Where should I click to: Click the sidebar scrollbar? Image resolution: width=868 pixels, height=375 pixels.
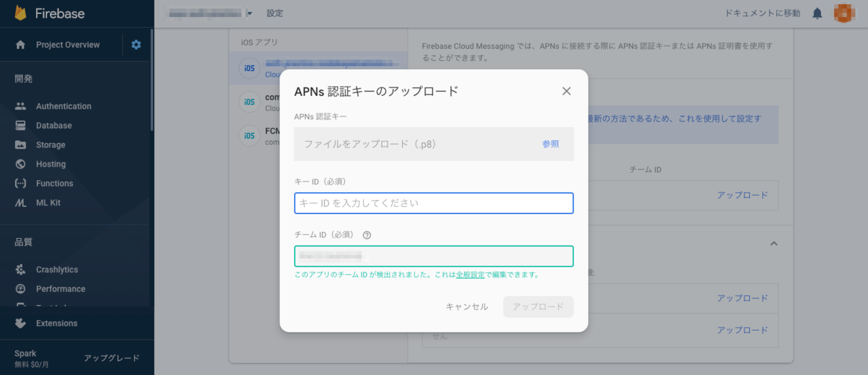click(x=152, y=80)
